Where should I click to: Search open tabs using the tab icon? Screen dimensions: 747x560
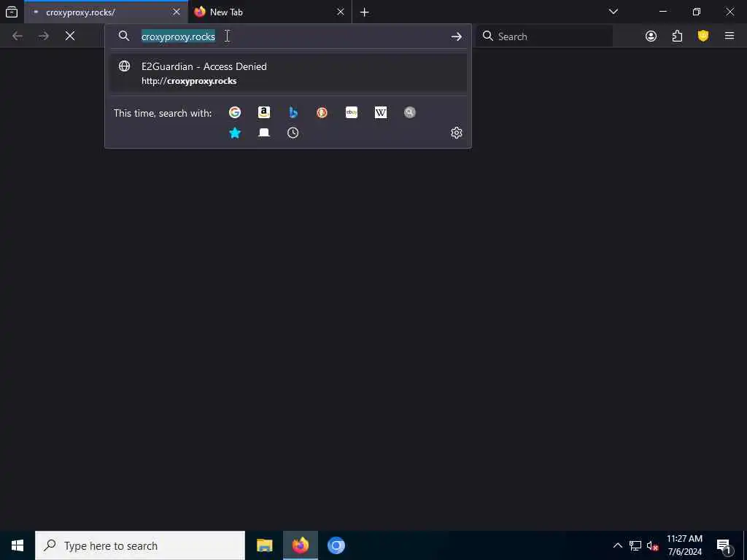(x=264, y=133)
